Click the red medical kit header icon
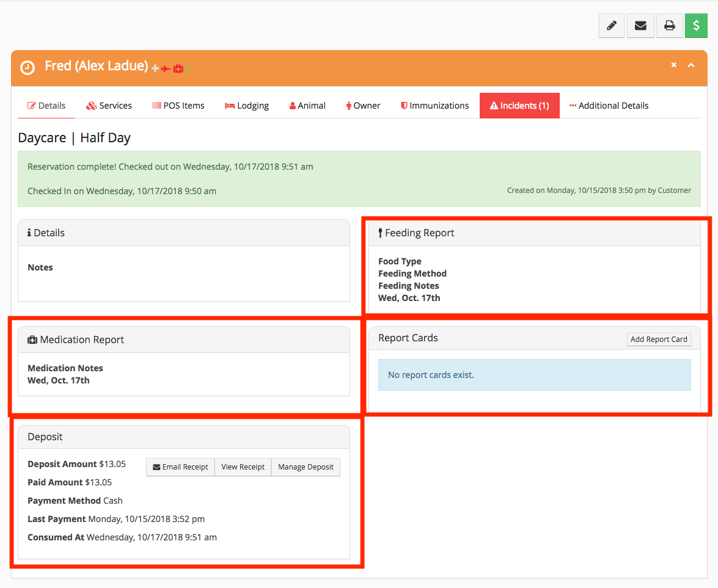 [x=178, y=68]
